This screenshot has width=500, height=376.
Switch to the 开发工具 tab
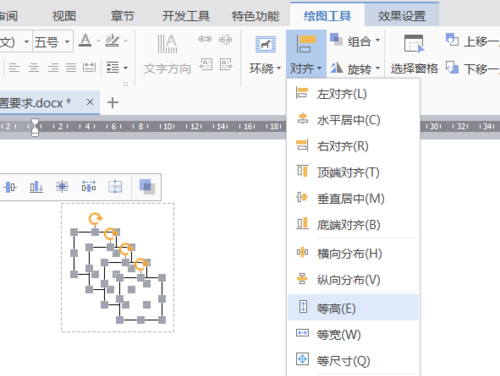[x=186, y=16]
